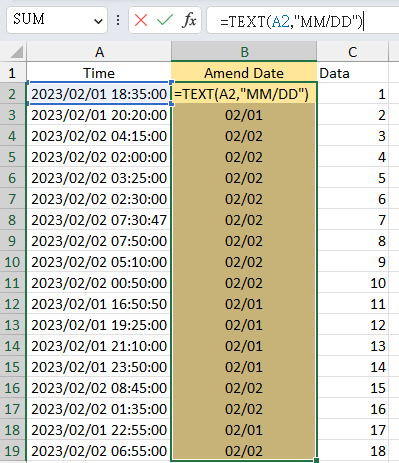The height and width of the screenshot is (463, 399).
Task: Select cell with 2023/02/02 03:25:00
Action: [99, 178]
